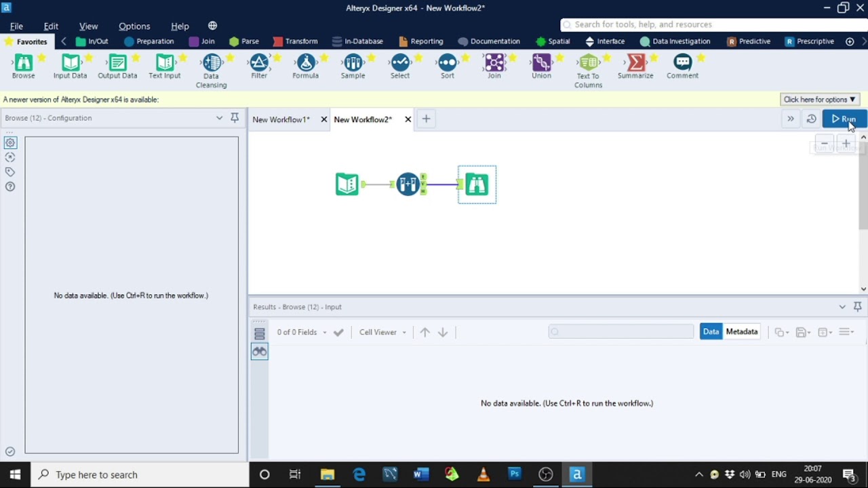Open the Windows Start menu

pyautogui.click(x=15, y=474)
